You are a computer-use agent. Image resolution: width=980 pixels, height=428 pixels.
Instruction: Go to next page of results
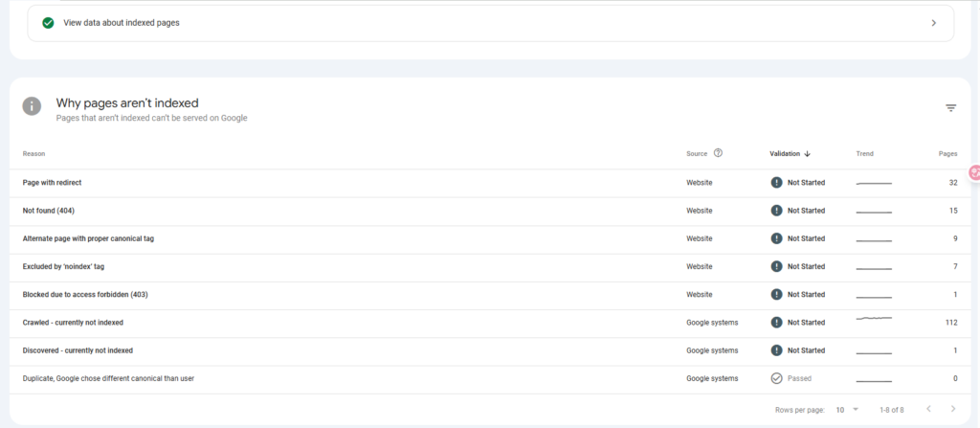click(x=953, y=409)
